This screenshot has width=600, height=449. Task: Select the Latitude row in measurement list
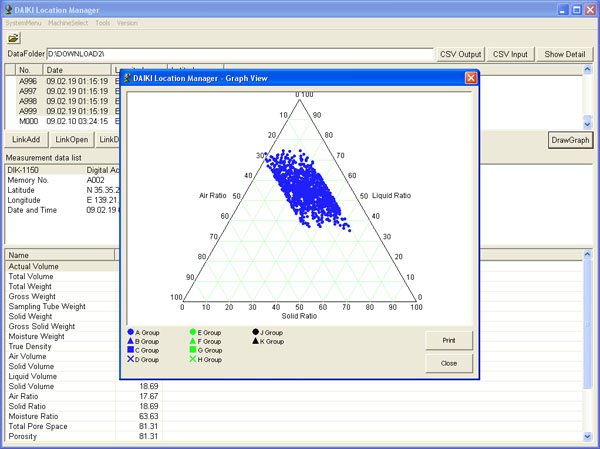[62, 190]
